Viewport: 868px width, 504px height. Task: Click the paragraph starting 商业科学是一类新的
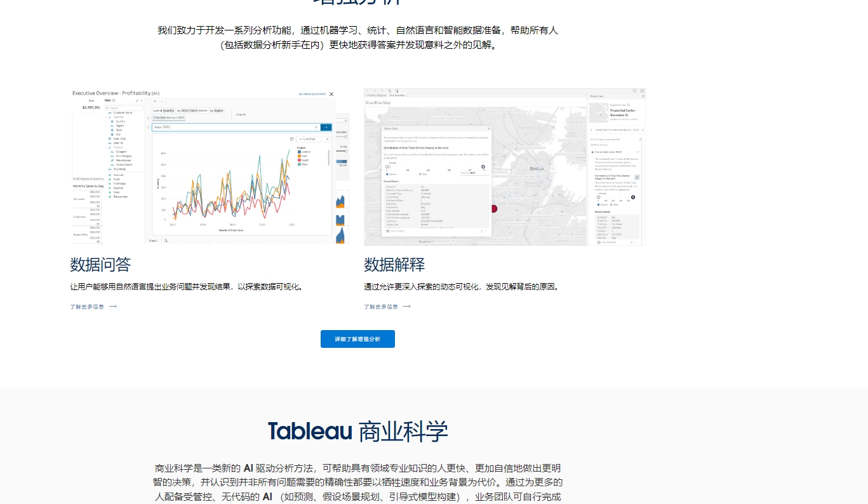[x=357, y=482]
